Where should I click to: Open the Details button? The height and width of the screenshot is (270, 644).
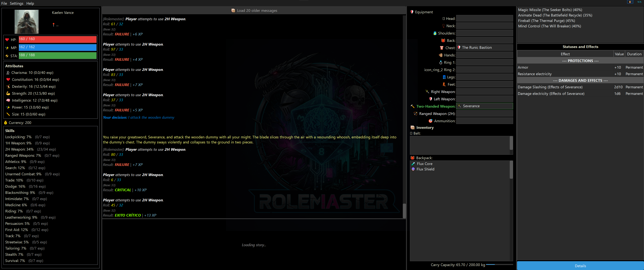[580, 266]
